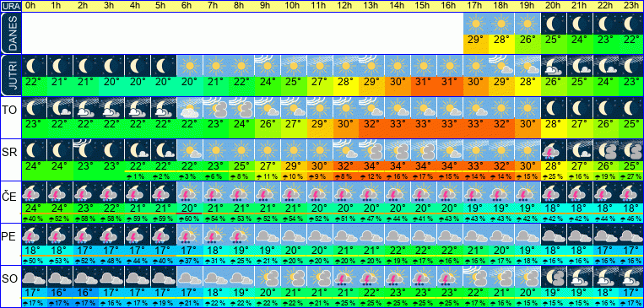
Task: Click the moon icon for TO at 22h
Action: (606, 108)
